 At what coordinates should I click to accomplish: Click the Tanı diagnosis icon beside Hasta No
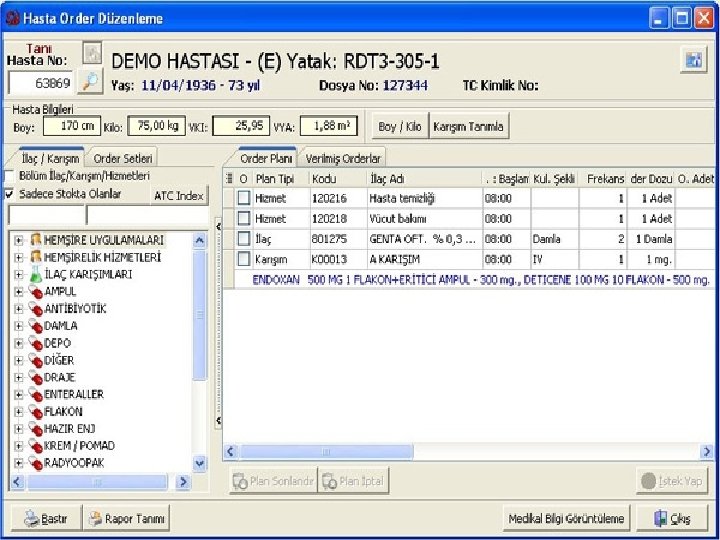(92, 53)
